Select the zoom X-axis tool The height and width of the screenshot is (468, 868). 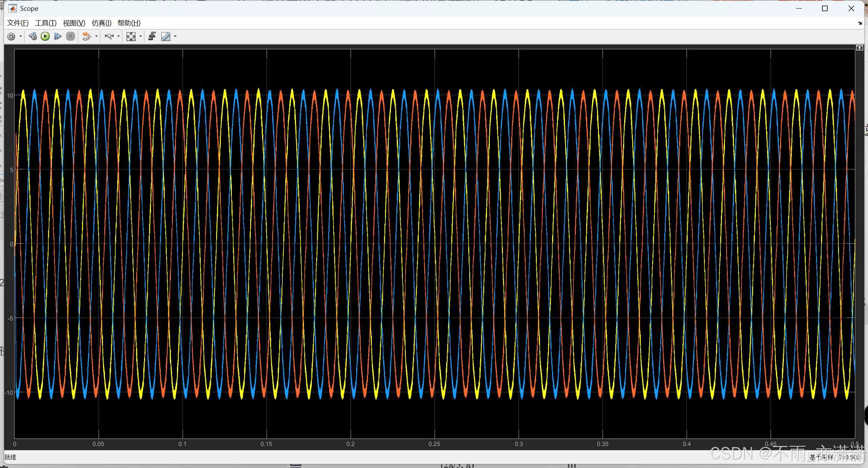[109, 37]
